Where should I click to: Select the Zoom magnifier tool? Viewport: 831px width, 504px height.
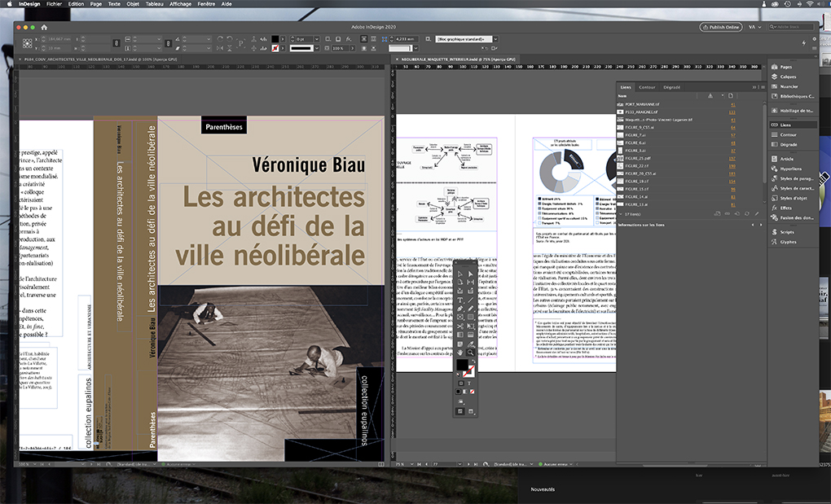point(471,353)
